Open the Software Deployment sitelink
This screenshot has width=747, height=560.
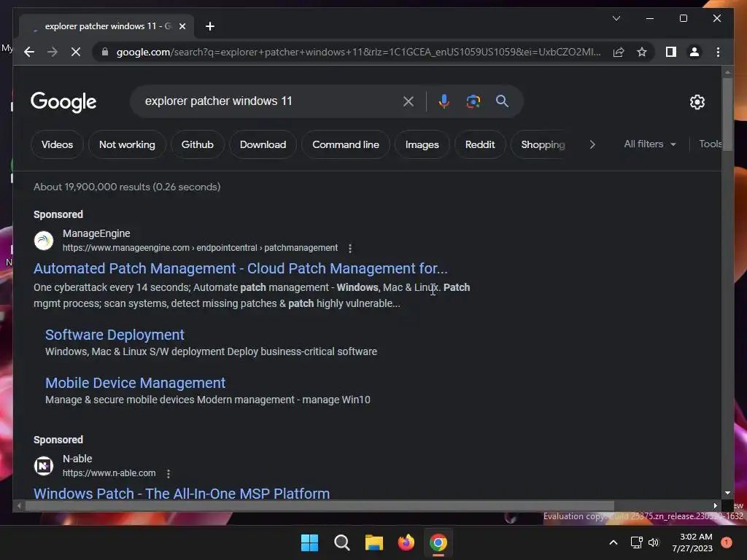pyautogui.click(x=115, y=335)
